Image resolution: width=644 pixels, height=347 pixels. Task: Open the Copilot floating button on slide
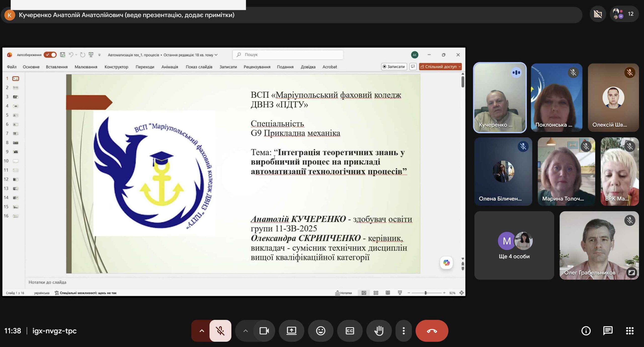click(446, 263)
